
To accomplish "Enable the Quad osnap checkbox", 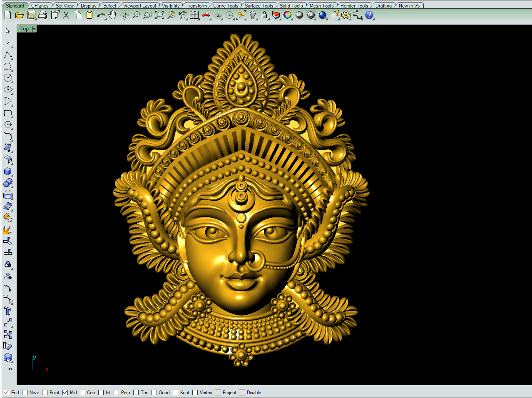I will point(154,393).
